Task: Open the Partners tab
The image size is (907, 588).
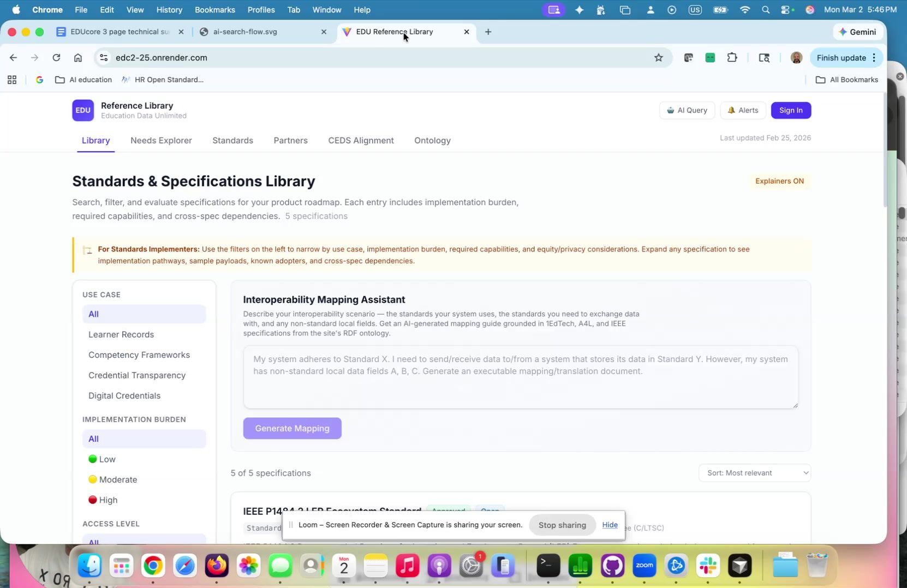Action: tap(290, 140)
